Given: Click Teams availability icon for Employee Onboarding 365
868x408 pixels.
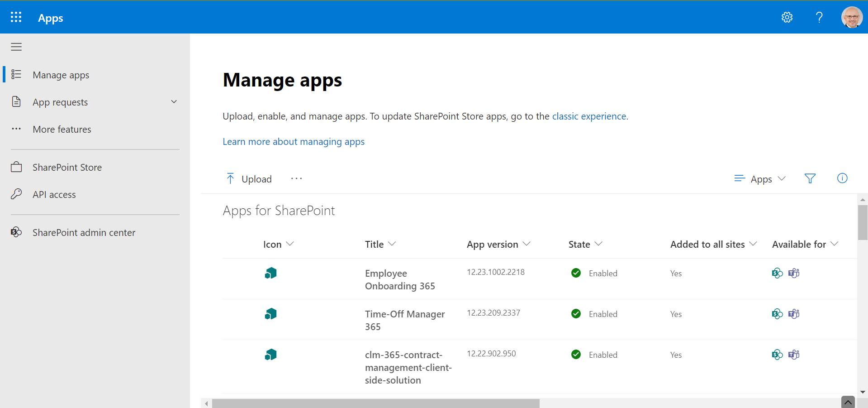Looking at the screenshot, I should 794,273.
